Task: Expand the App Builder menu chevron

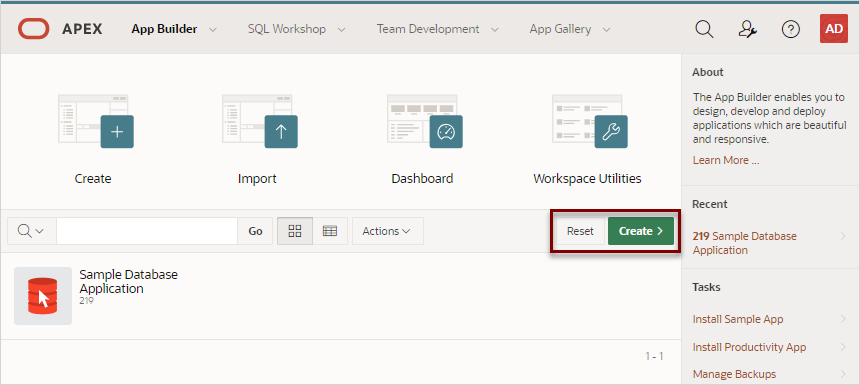Action: pyautogui.click(x=213, y=30)
